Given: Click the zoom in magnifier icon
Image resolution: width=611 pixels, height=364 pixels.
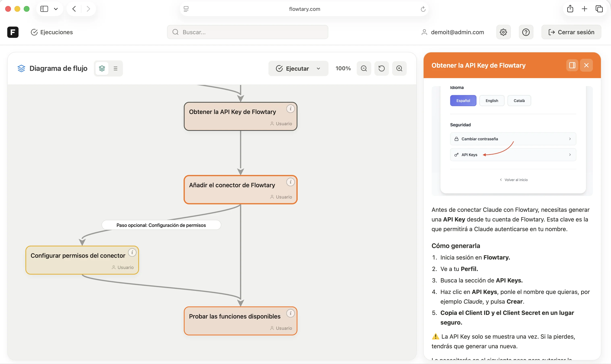Looking at the screenshot, I should click(x=399, y=68).
